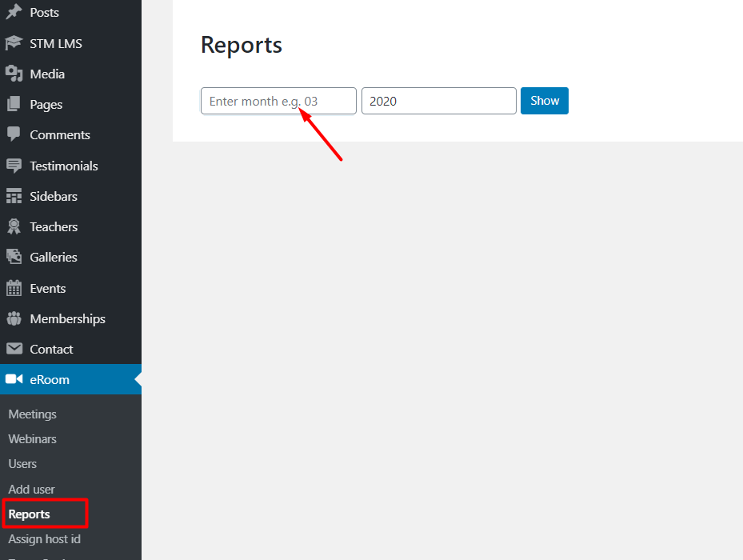Click the graduation cap icon for STM LMS

point(14,43)
